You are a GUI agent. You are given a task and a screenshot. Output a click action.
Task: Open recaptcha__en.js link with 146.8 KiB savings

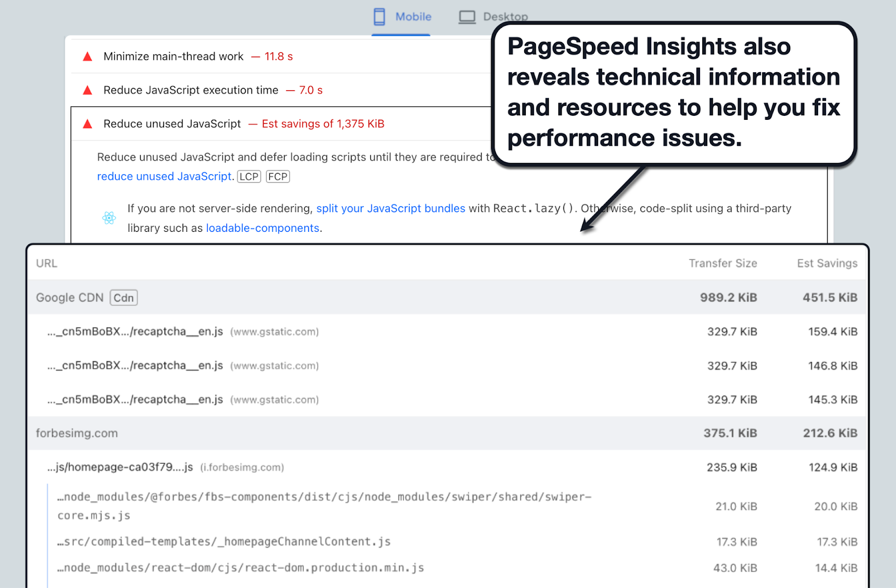pyautogui.click(x=135, y=366)
